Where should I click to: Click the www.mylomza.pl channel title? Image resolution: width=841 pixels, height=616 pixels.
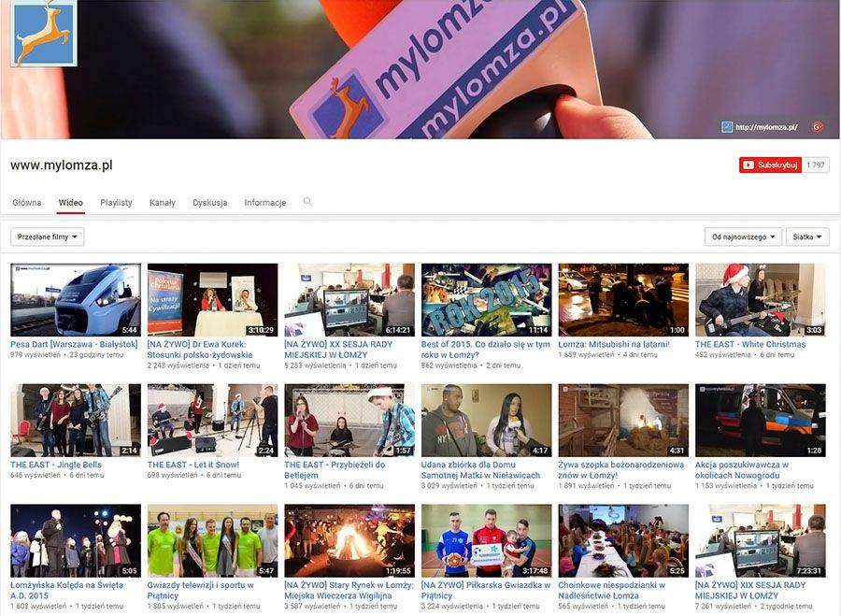[x=61, y=165]
